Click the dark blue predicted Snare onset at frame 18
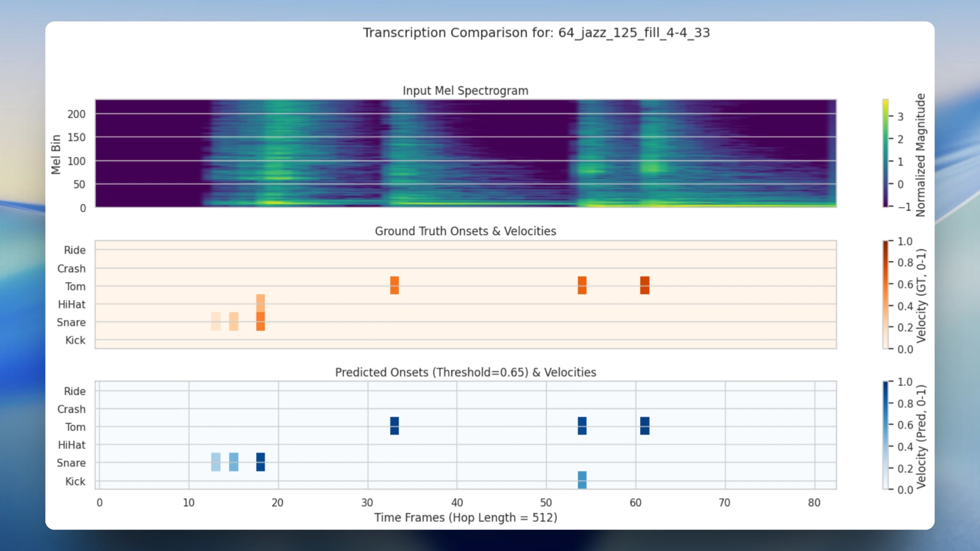The image size is (980, 551). 260,462
